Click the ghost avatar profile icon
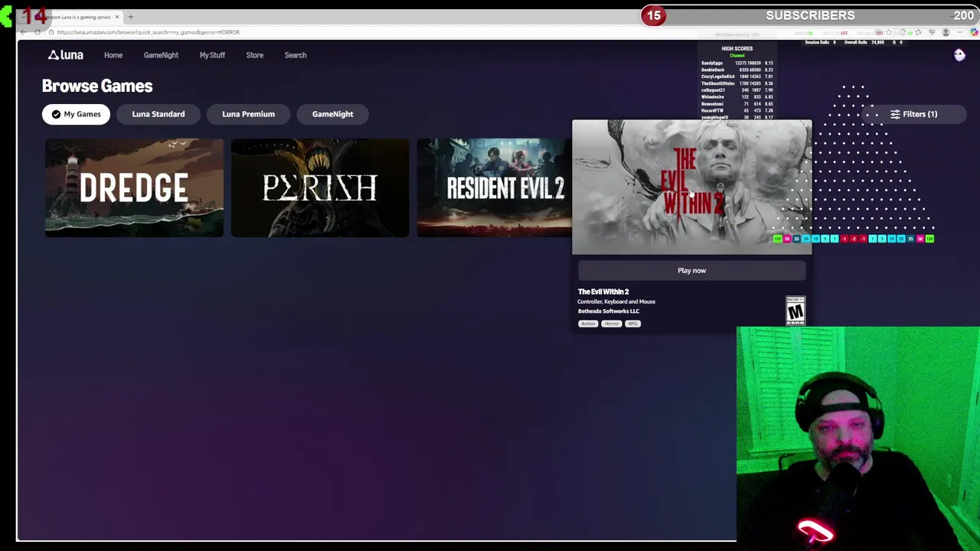Viewport: 980px width, 551px height. pos(959,55)
